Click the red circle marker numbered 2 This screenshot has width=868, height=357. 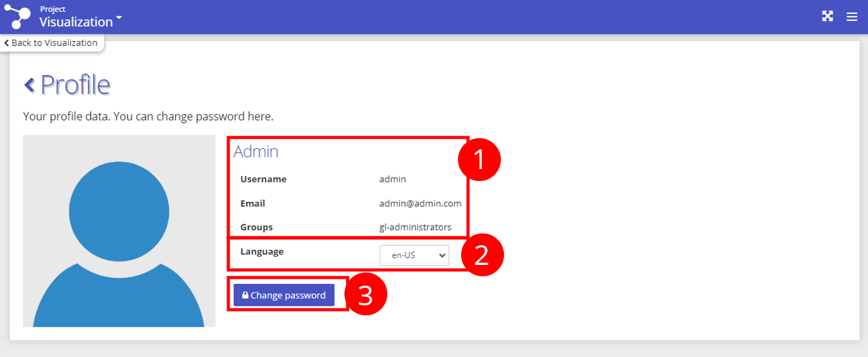pyautogui.click(x=482, y=255)
